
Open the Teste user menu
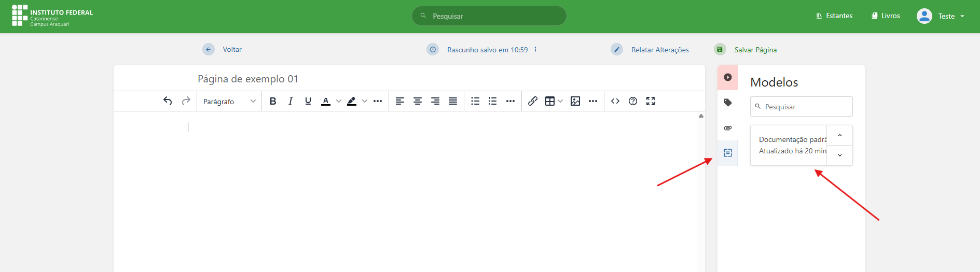(941, 16)
